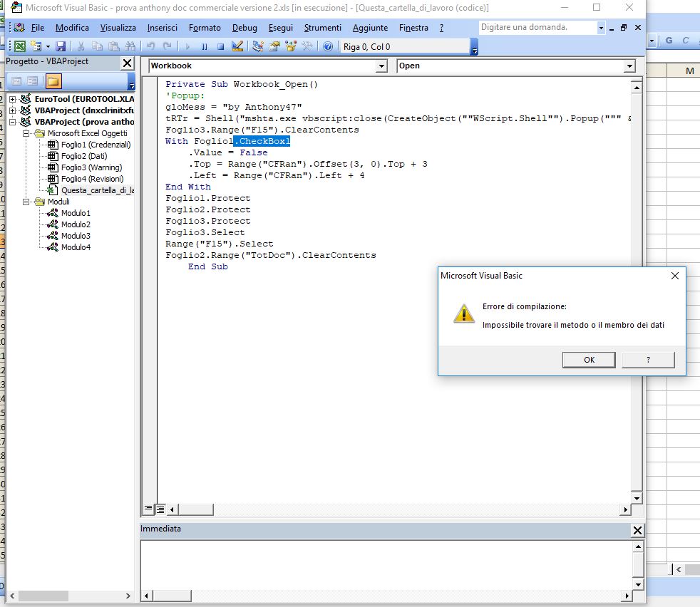The width and height of the screenshot is (700, 607).
Task: Open Digitare una domanda dropdown arrow
Action: [x=601, y=28]
